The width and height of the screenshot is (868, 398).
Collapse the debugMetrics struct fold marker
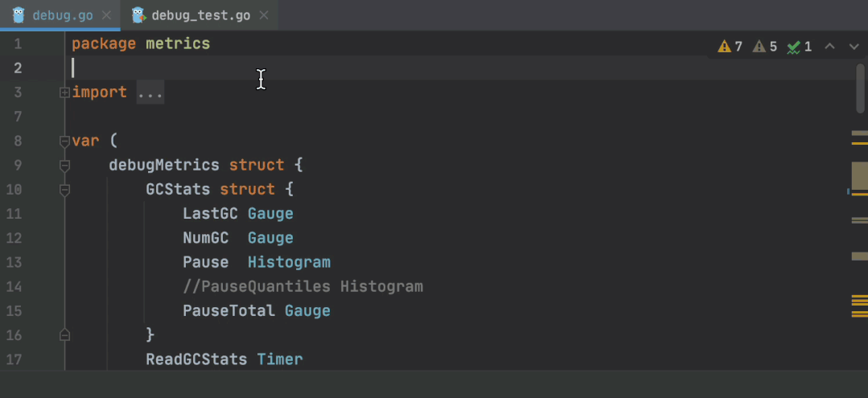point(64,166)
